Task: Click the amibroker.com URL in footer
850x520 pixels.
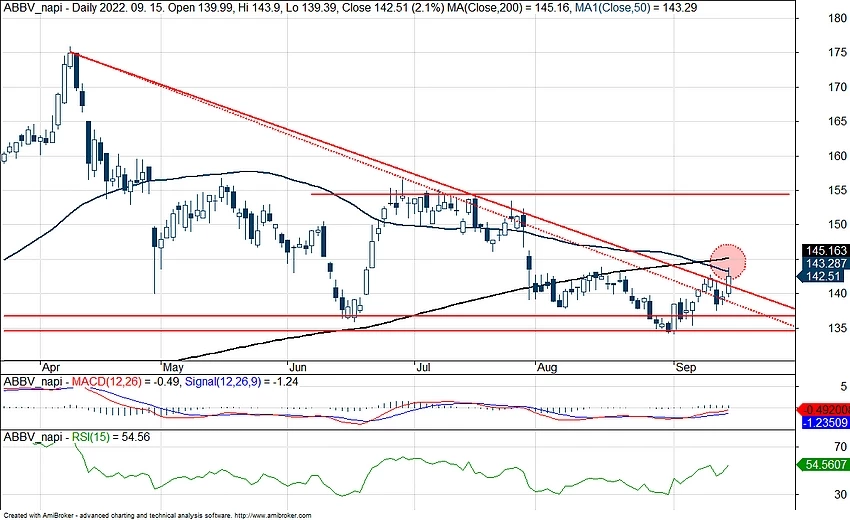Action: (x=274, y=516)
